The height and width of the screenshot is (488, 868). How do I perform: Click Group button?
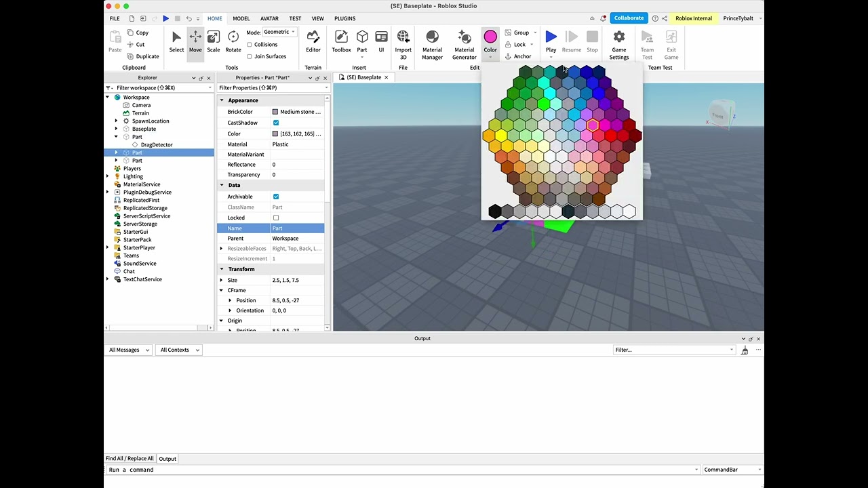pyautogui.click(x=517, y=33)
